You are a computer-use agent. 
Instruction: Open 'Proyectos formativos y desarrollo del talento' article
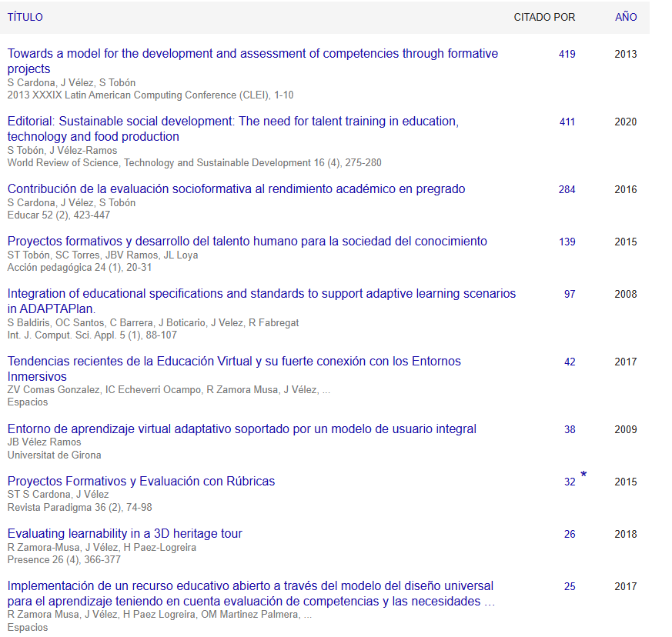click(x=247, y=242)
